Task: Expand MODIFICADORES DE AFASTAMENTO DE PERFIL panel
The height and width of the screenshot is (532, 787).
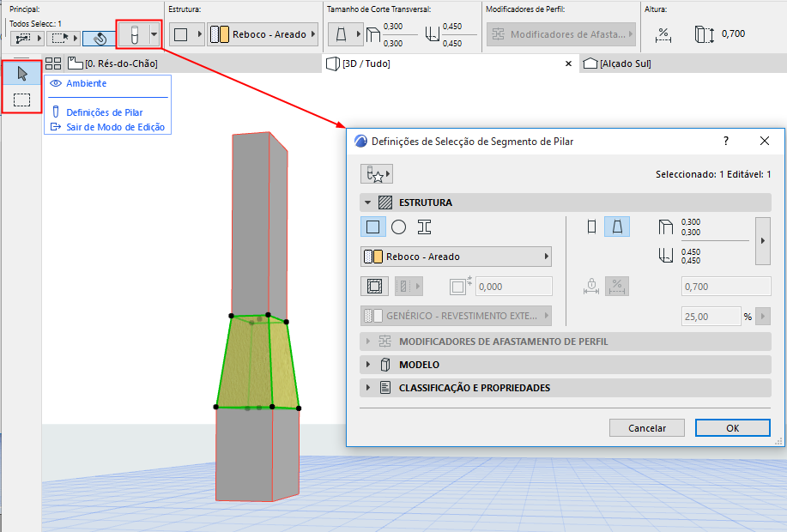Action: coord(368,342)
